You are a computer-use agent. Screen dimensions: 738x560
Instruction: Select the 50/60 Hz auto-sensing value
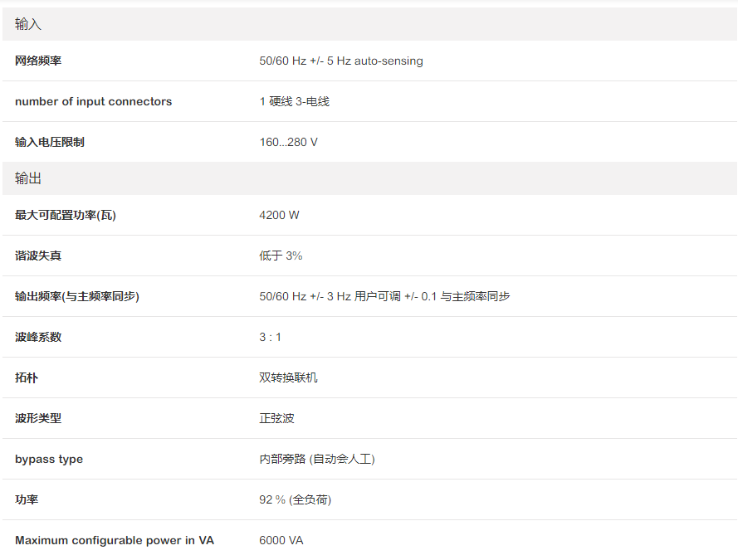tap(340, 61)
